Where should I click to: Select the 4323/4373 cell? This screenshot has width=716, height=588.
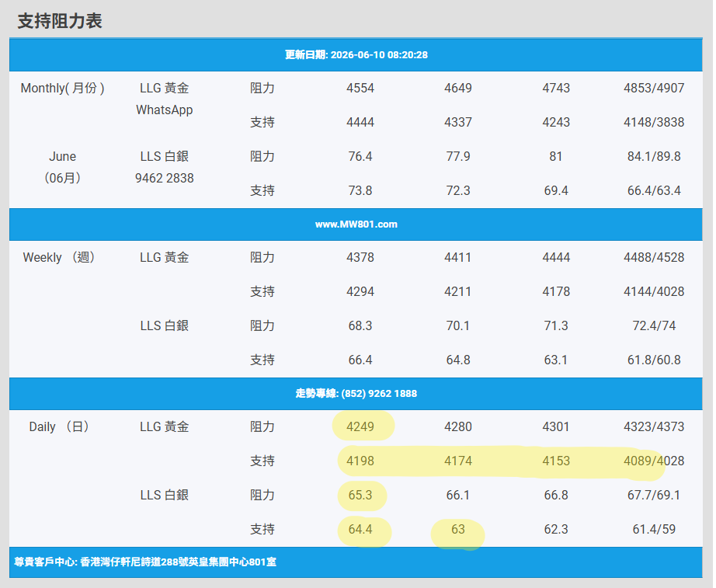pos(654,426)
